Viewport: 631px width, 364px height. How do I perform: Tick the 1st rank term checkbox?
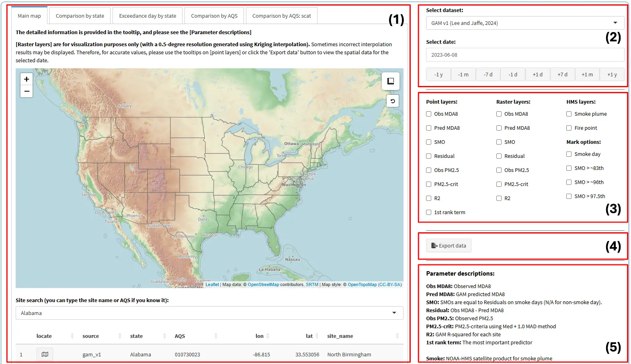pyautogui.click(x=429, y=213)
